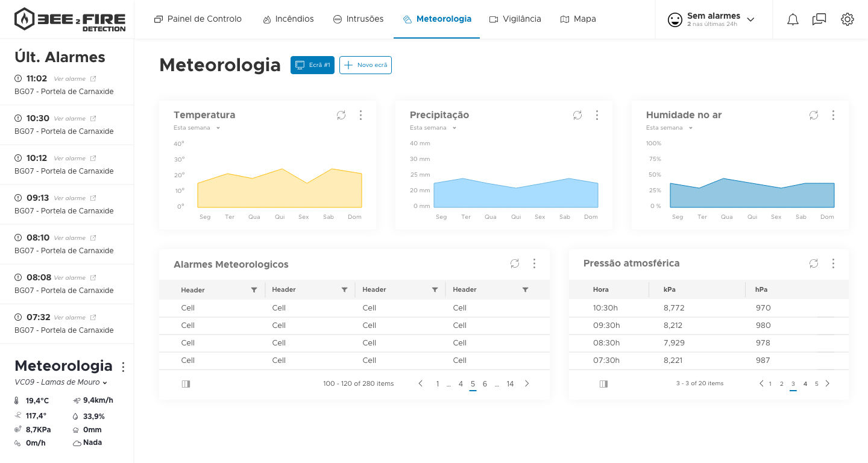This screenshot has width=868, height=463.
Task: Click column chooser in Pressão atmosférica footer
Action: click(x=603, y=384)
